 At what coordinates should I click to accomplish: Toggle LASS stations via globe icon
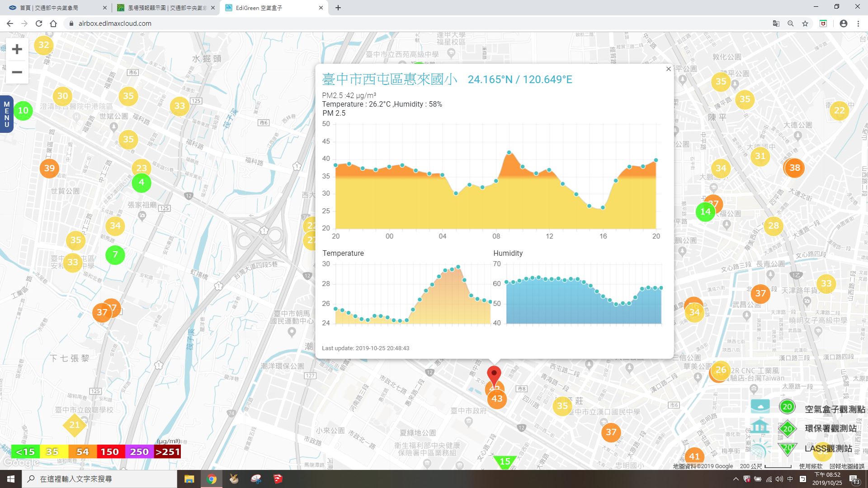(760, 449)
